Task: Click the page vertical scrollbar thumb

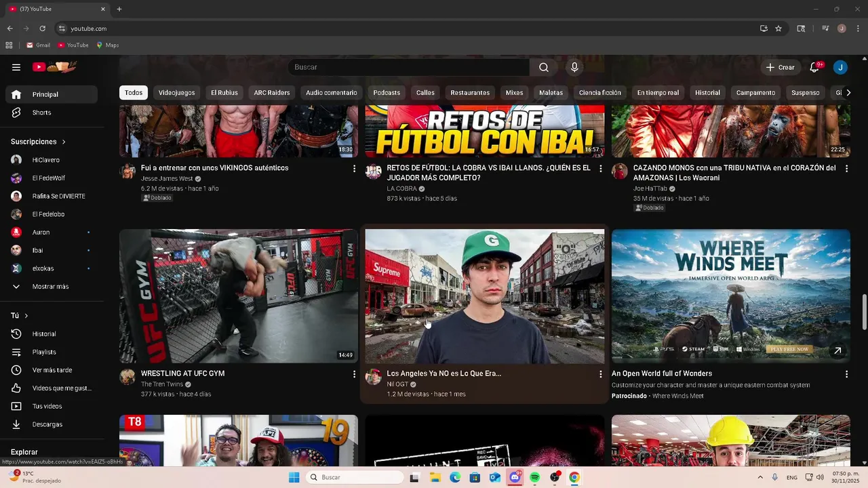Action: pos(864,311)
